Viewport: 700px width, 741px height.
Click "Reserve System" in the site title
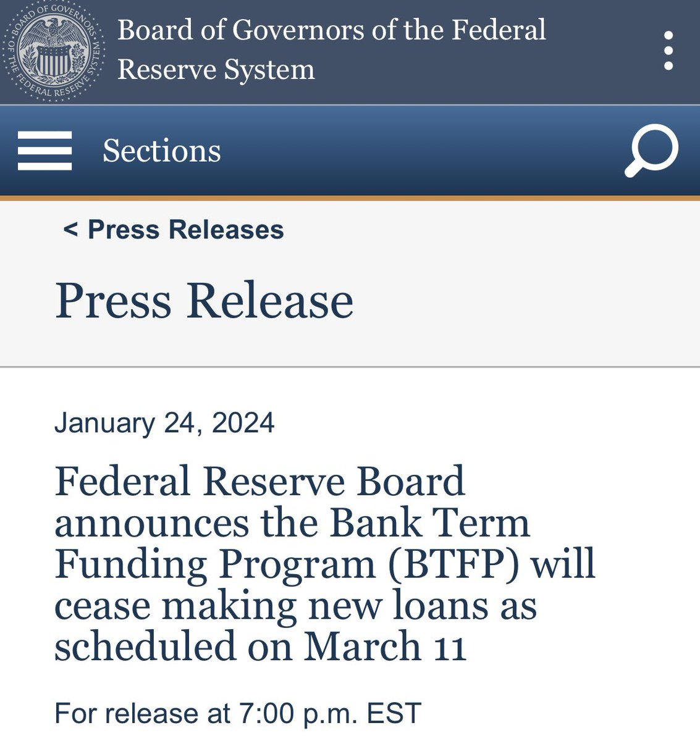[216, 70]
